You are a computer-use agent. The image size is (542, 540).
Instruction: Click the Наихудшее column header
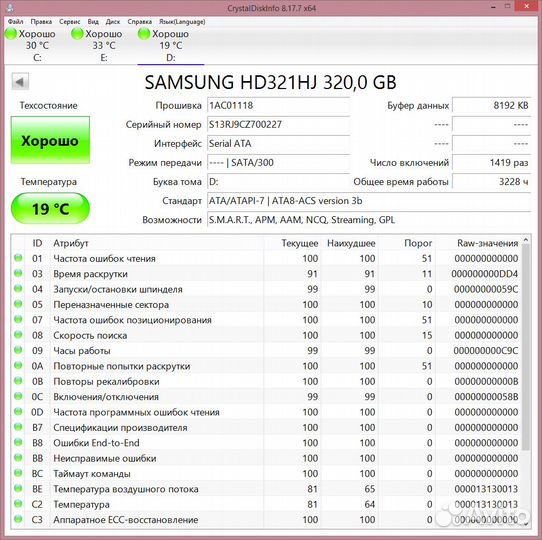(349, 243)
